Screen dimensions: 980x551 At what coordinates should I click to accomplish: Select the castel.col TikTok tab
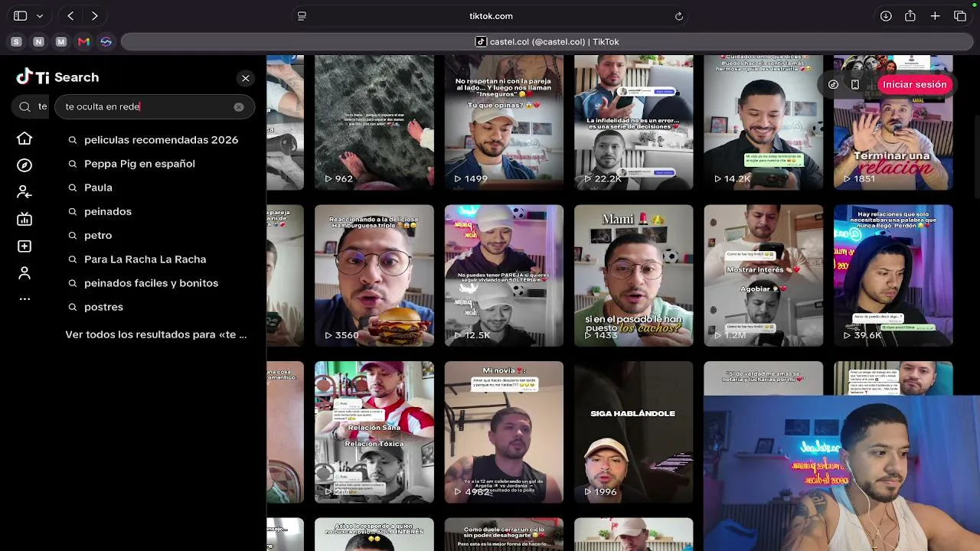pyautogui.click(x=547, y=42)
